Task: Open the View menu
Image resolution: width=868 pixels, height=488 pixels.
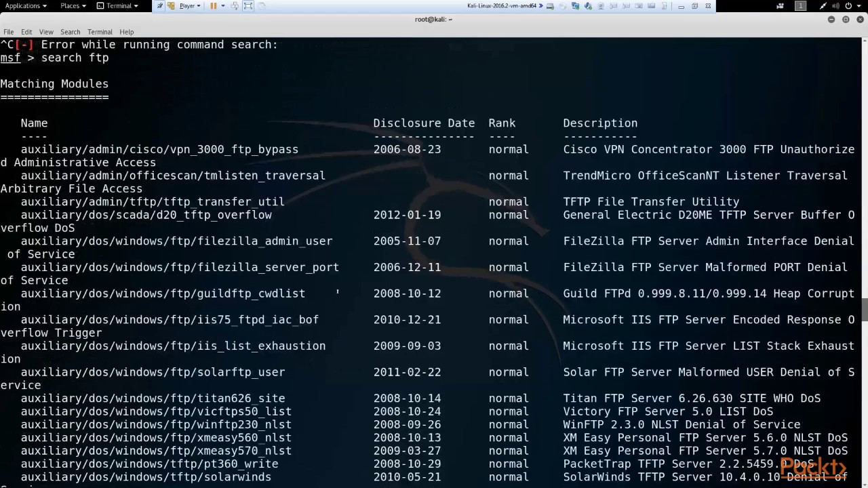Action: click(x=46, y=32)
